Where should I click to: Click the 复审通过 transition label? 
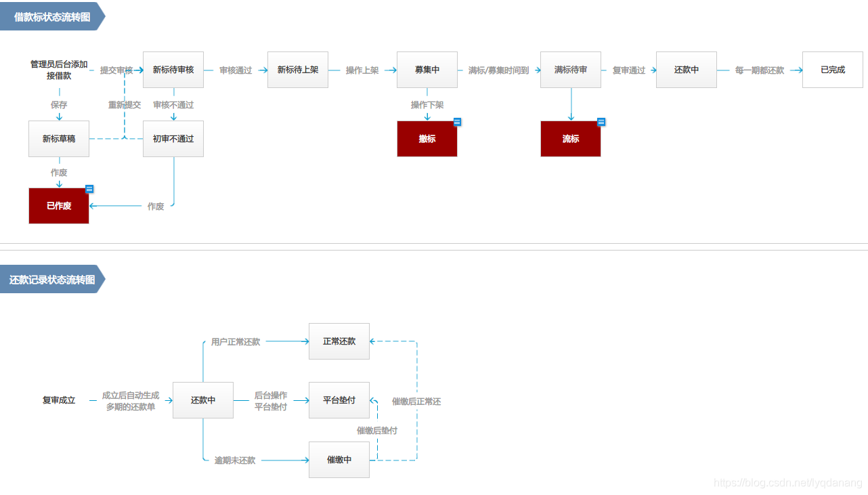pyautogui.click(x=629, y=70)
